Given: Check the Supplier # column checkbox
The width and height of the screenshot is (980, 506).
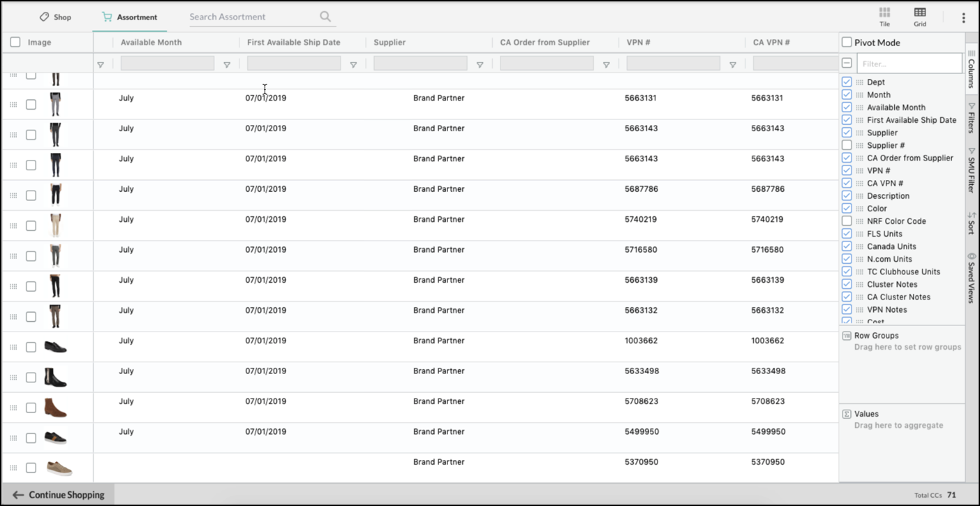Looking at the screenshot, I should [x=847, y=145].
